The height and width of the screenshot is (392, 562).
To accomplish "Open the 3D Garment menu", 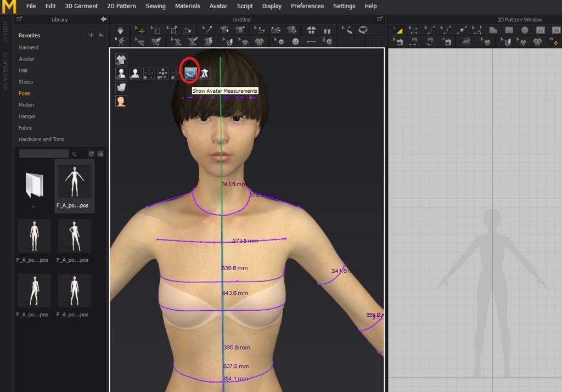I will 81,6.
